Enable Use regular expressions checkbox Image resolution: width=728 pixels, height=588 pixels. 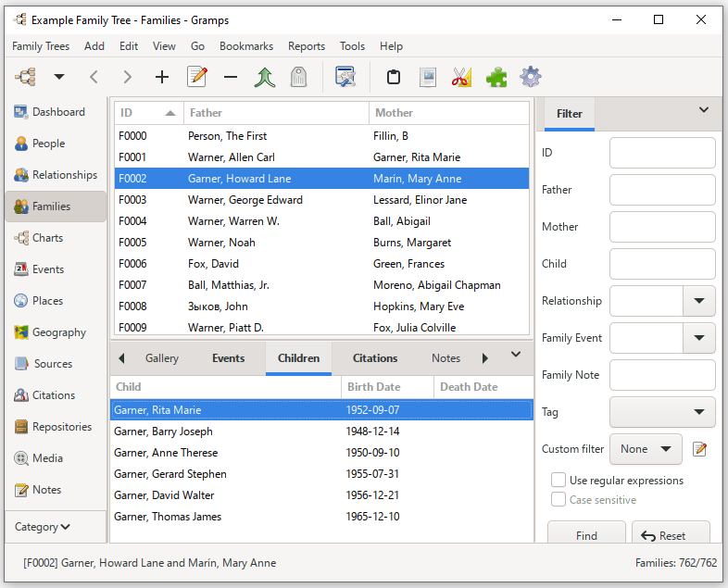559,480
